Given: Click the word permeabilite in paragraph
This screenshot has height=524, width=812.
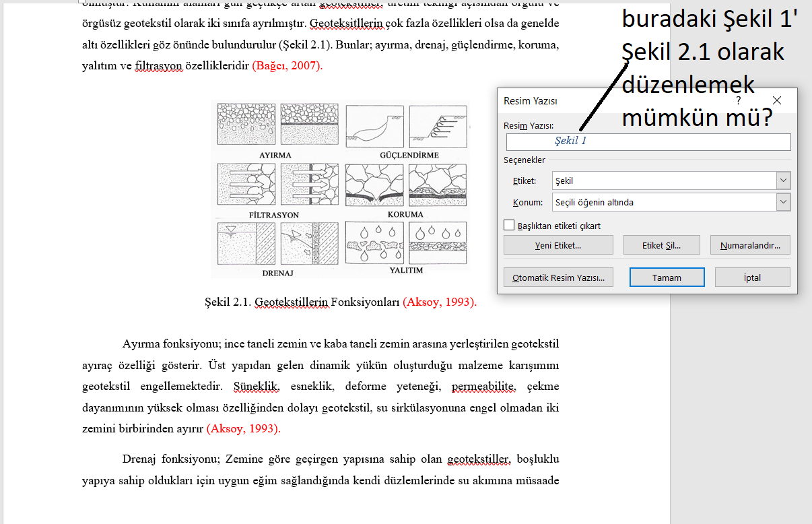Looking at the screenshot, I should click(x=483, y=387).
